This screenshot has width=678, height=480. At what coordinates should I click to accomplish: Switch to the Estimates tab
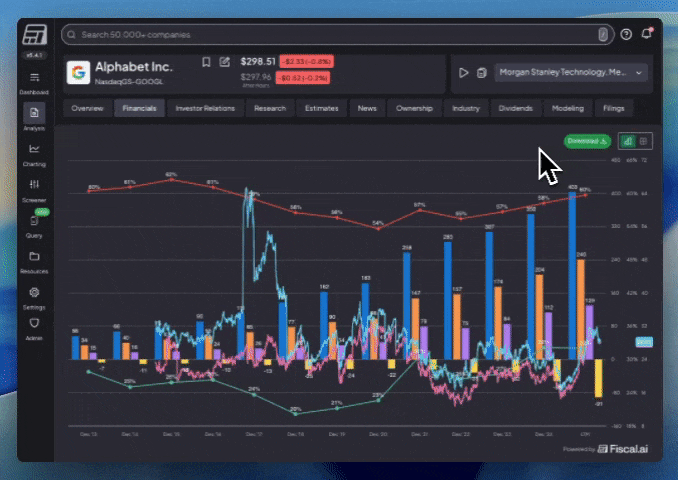pos(321,108)
